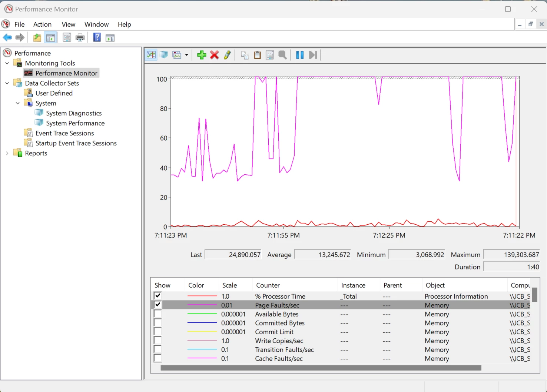This screenshot has width=547, height=392.
Task: Collapse the Monitoring Tools tree node
Action: (7, 63)
